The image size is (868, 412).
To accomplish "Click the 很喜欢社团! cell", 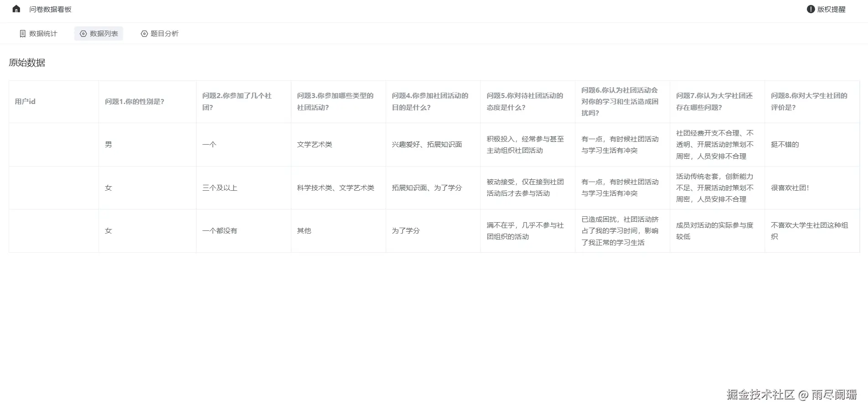I will point(812,188).
